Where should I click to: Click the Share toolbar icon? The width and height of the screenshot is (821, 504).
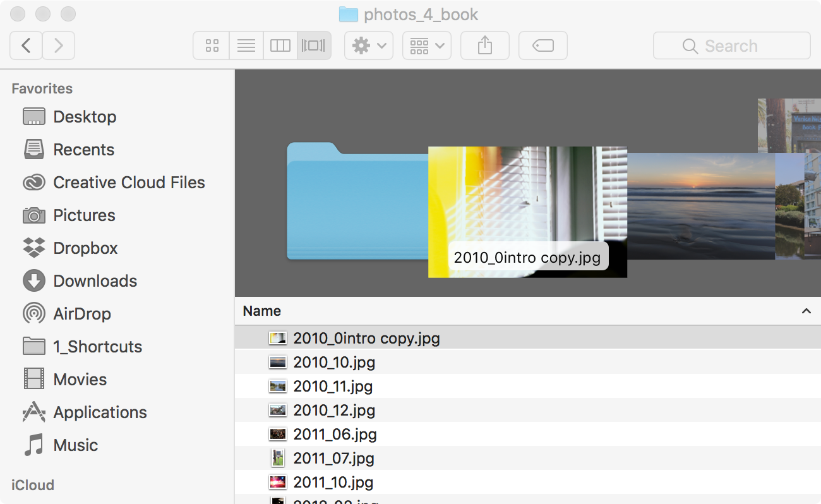[x=484, y=45]
